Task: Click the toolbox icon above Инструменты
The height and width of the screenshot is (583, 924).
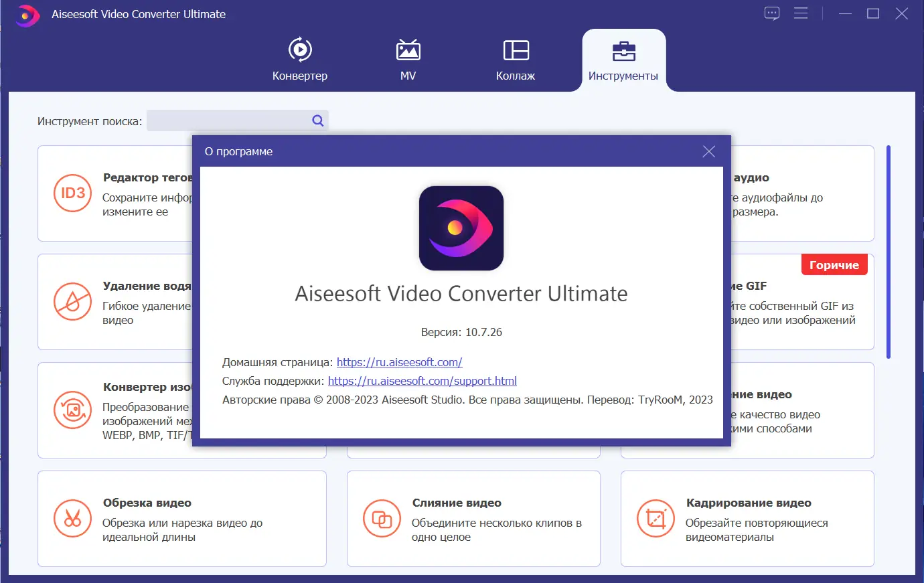Action: tap(623, 49)
